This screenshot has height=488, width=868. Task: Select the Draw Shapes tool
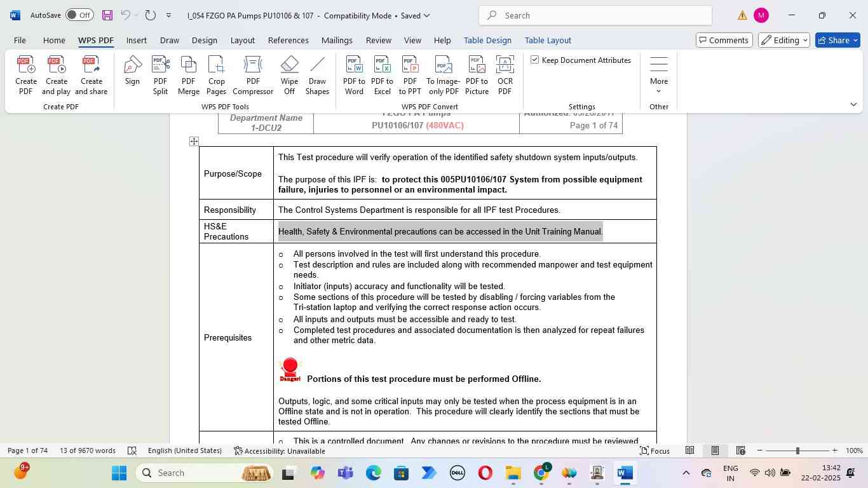(317, 75)
